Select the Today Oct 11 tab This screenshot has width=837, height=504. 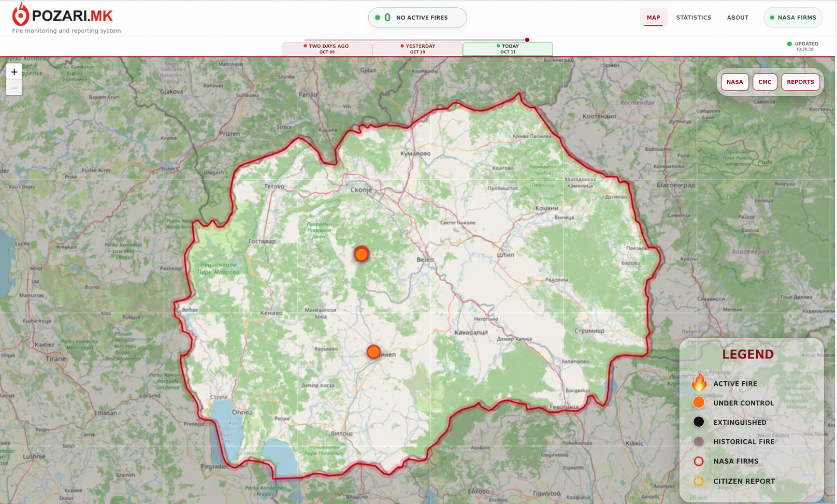pos(508,49)
